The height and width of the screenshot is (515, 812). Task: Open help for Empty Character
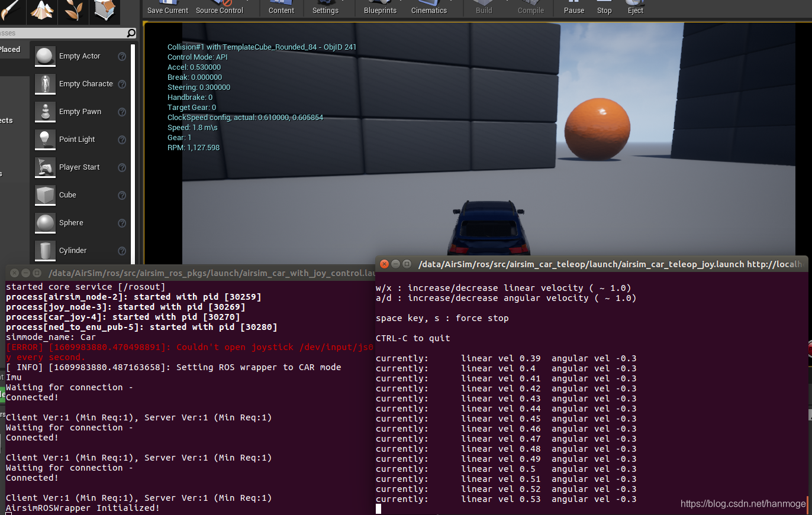point(122,85)
